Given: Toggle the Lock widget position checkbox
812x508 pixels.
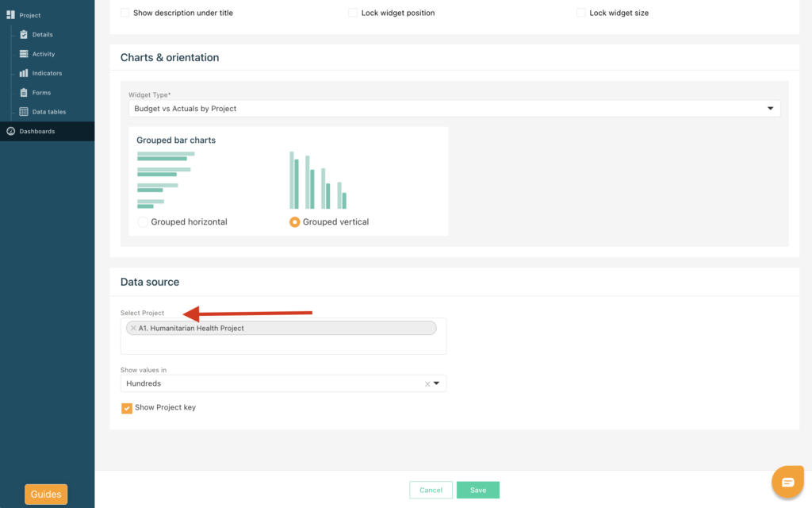Looking at the screenshot, I should (x=353, y=13).
